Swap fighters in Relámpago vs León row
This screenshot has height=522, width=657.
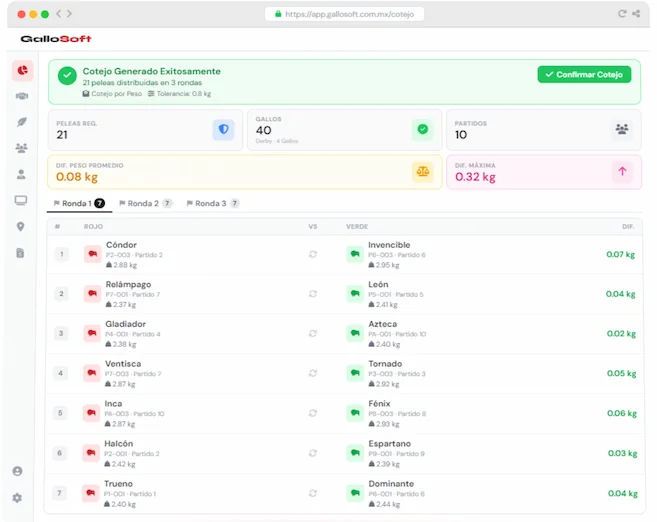(313, 294)
